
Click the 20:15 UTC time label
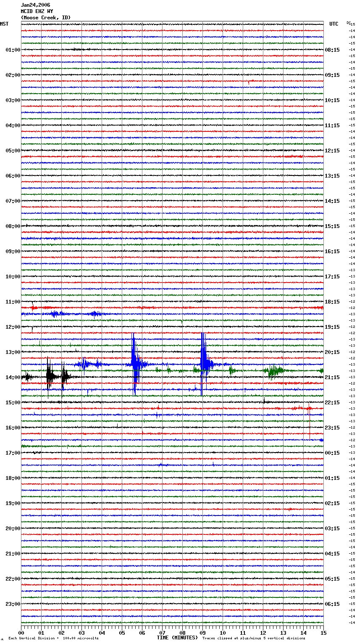[332, 352]
